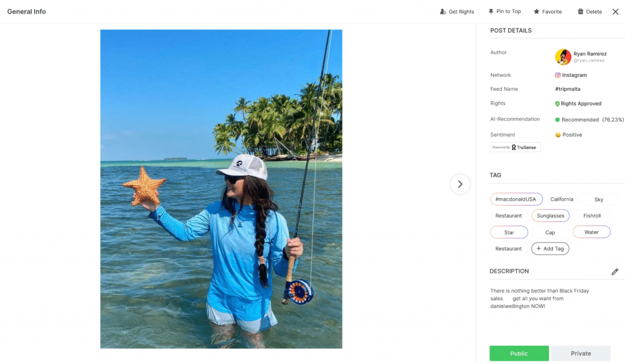Pin this post to top
Screen dimensions: 625x364
click(x=504, y=11)
